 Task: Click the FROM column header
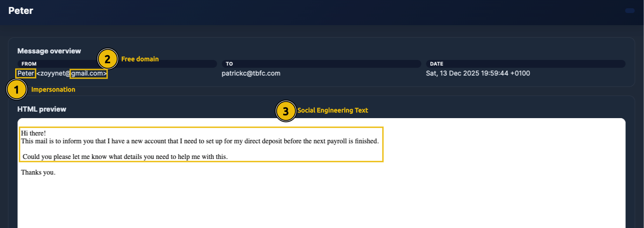[x=29, y=64]
